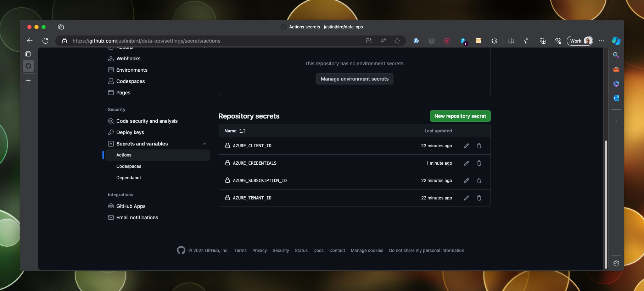This screenshot has width=644, height=291.
Task: Open Manage cookies footer link
Action: (x=367, y=251)
